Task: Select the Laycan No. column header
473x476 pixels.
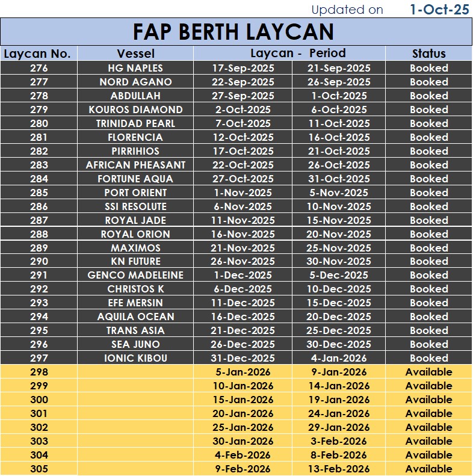Action: pos(38,54)
